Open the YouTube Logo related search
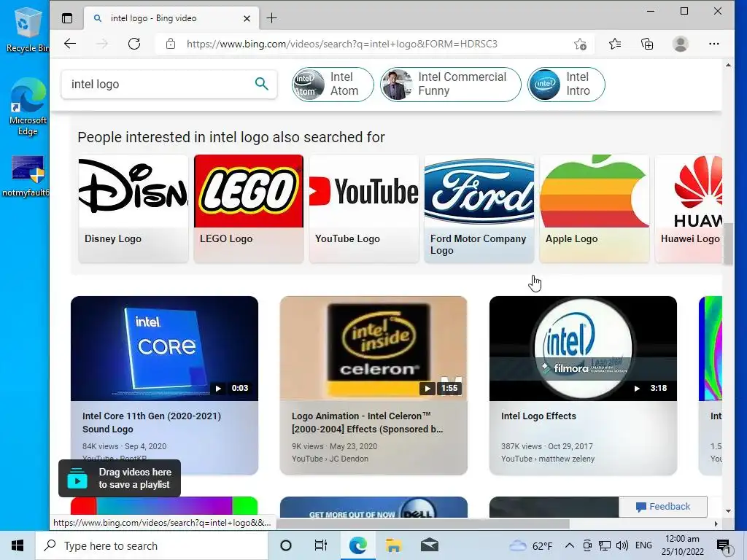Image resolution: width=747 pixels, height=560 pixels. (x=364, y=209)
